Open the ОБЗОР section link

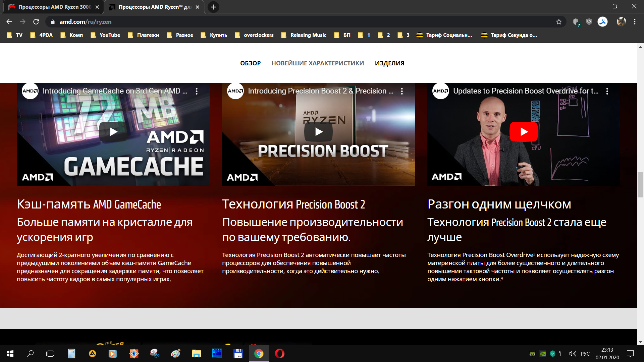(x=250, y=63)
